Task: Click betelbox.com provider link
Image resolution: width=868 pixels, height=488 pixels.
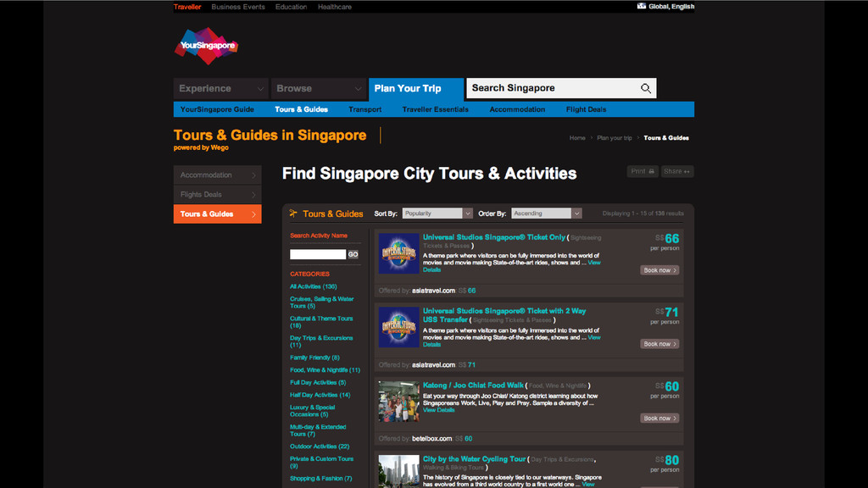Action: 431,439
